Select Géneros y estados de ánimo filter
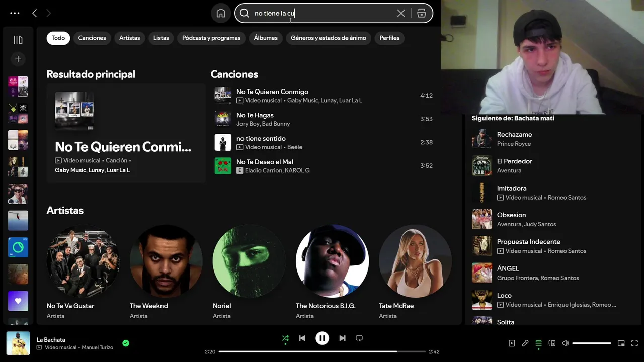The height and width of the screenshot is (362, 644). point(329,38)
